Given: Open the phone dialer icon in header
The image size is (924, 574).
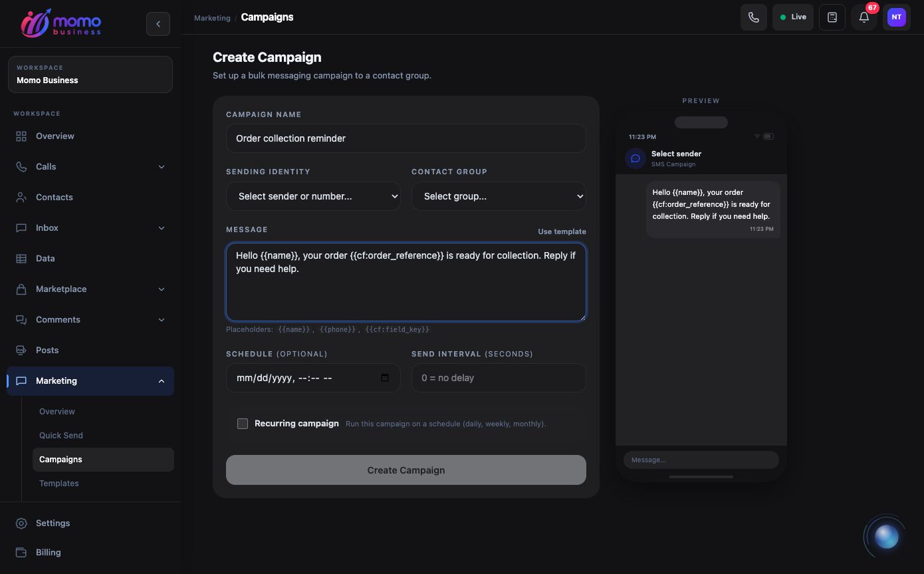Looking at the screenshot, I should 754,17.
